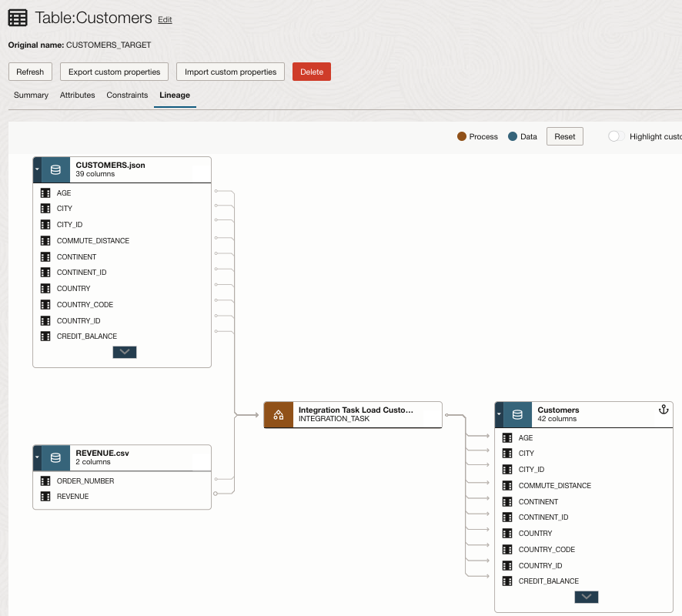This screenshot has height=616, width=682.
Task: Click the ORDER_NUMBER column name
Action: [x=85, y=480]
